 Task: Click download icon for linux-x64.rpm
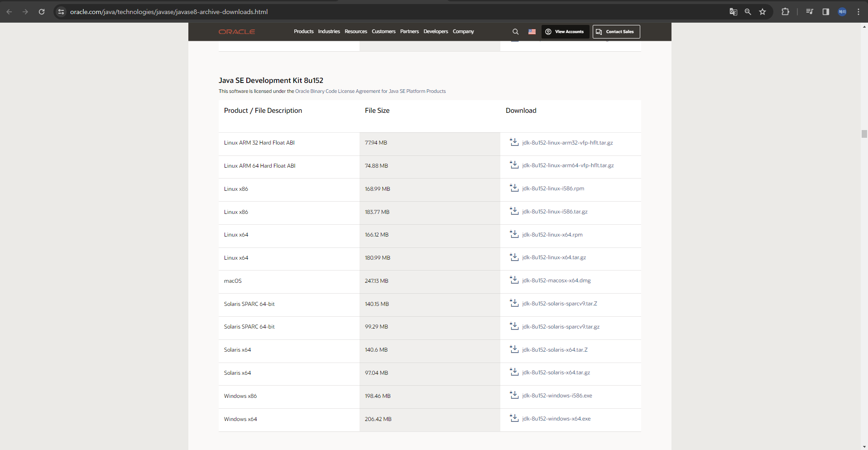coord(514,234)
